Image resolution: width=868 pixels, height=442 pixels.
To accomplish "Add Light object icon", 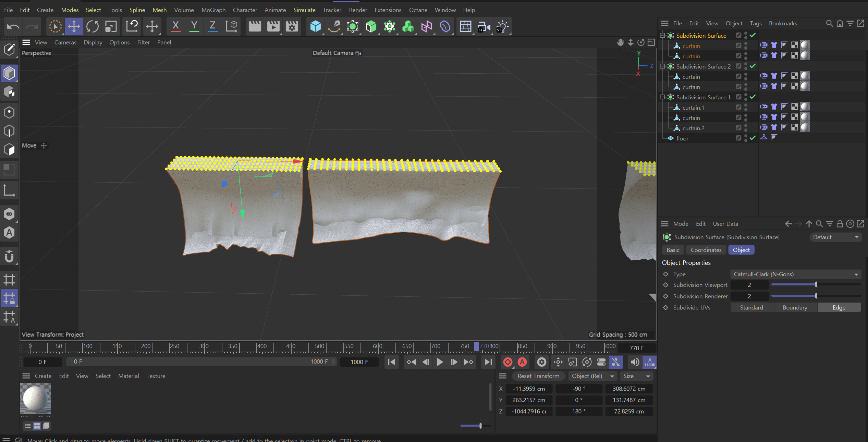I will click(x=502, y=26).
